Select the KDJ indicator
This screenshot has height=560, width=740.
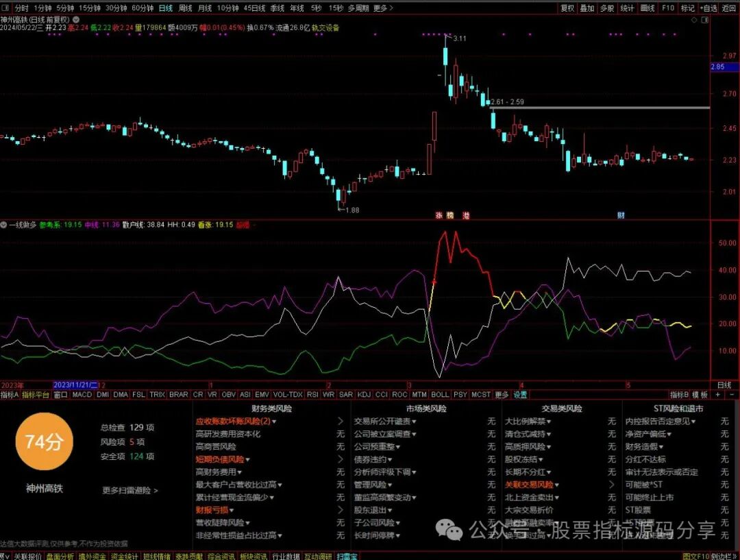364,394
